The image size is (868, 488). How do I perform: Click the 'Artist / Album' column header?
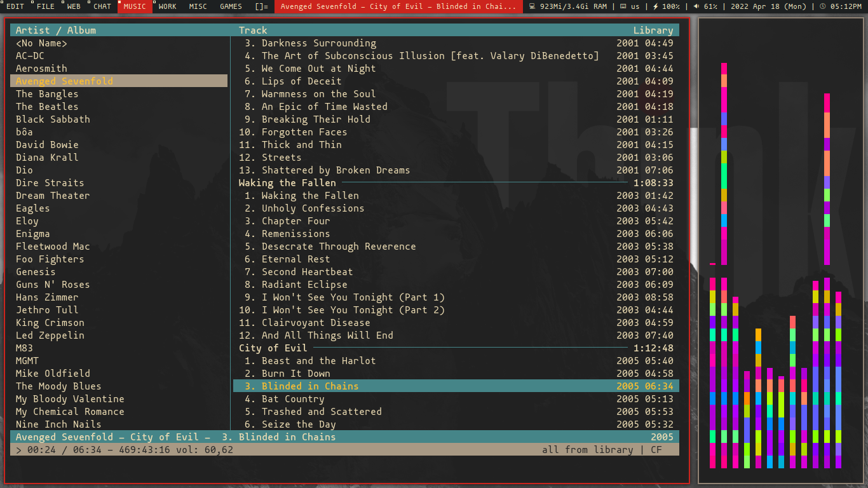[x=56, y=30]
